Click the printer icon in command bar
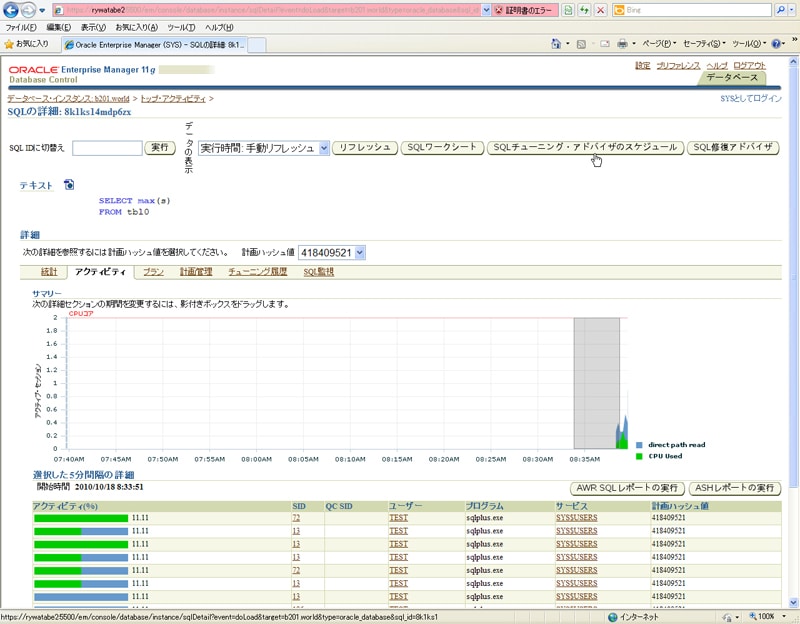The width and height of the screenshot is (800, 624). 622,44
